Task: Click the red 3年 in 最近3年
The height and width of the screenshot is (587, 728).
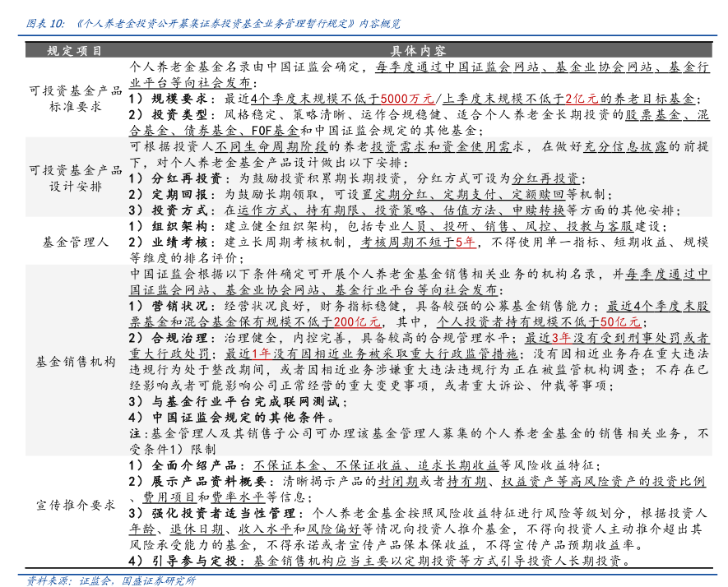Action: click(560, 338)
